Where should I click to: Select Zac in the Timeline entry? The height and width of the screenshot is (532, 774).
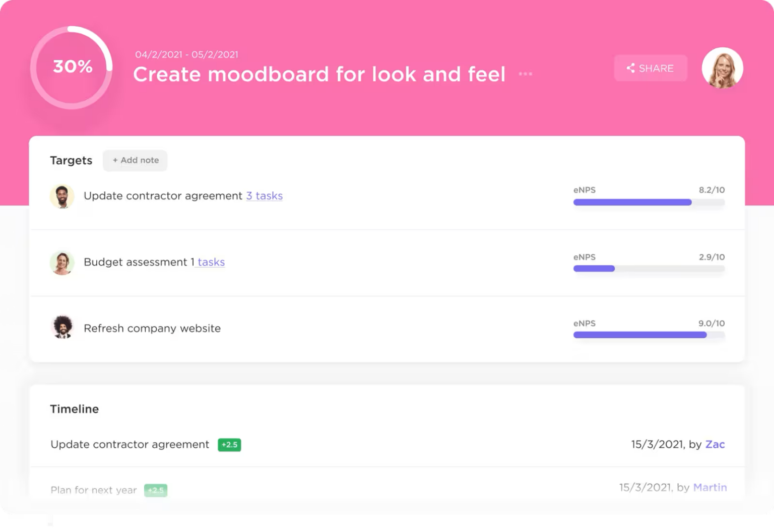click(716, 444)
